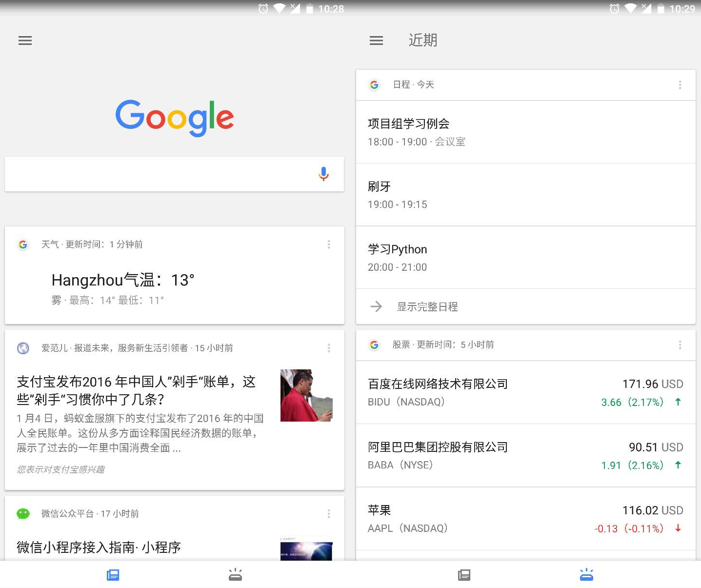The height and width of the screenshot is (588, 701).
Task: Click the earth image thumbnail on WeChat card
Action: point(306,548)
